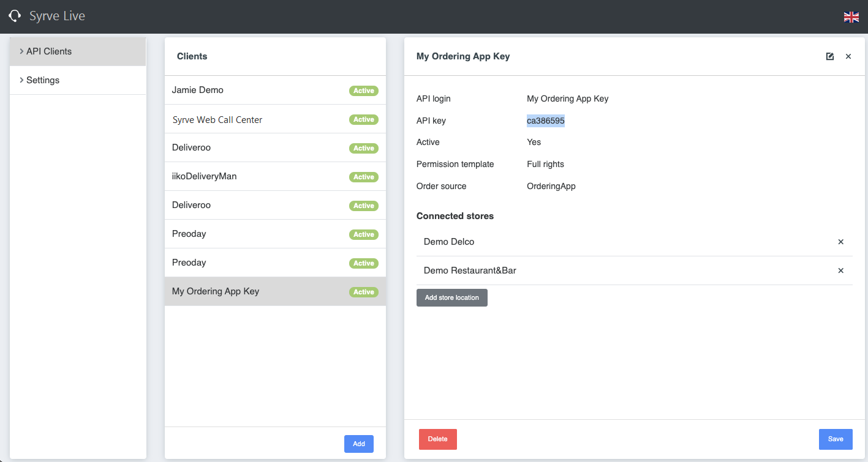Open language selector via UK flag icon
Screen dimensions: 868x462
851,17
